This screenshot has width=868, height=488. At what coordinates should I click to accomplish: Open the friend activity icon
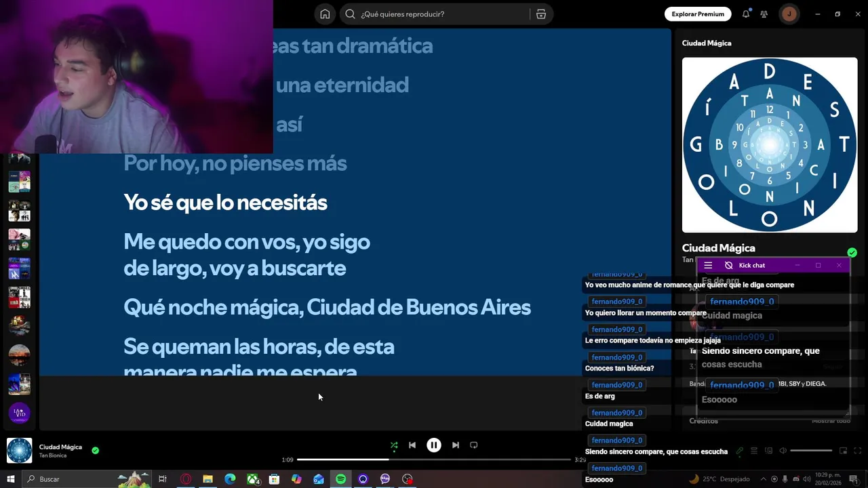764,14
